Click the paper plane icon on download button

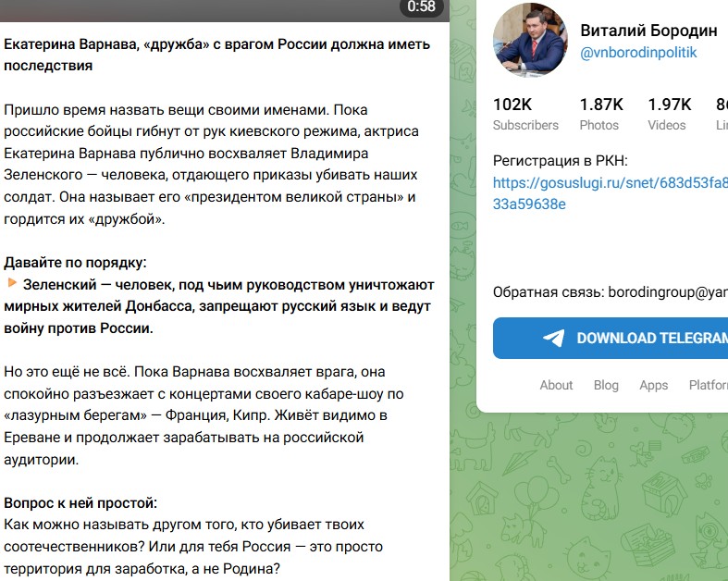coord(553,338)
